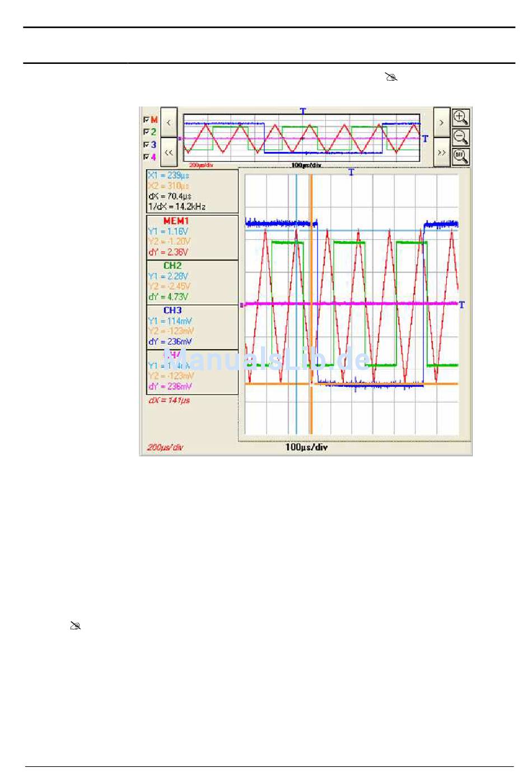The width and height of the screenshot is (532, 778).
Task: Click the orange X2 vertical cursor line
Action: (311, 304)
